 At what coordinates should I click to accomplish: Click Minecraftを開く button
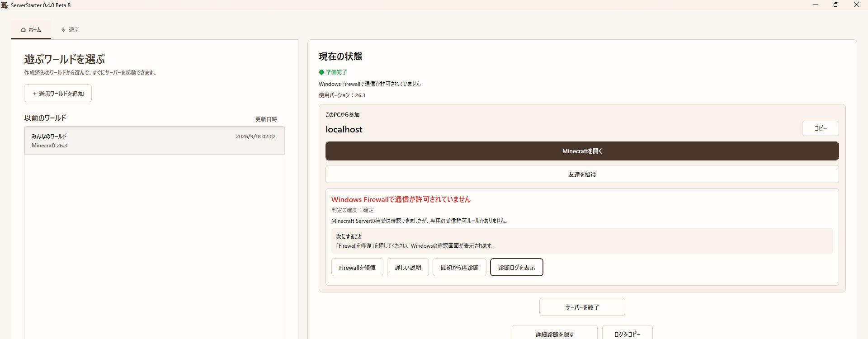click(x=582, y=151)
